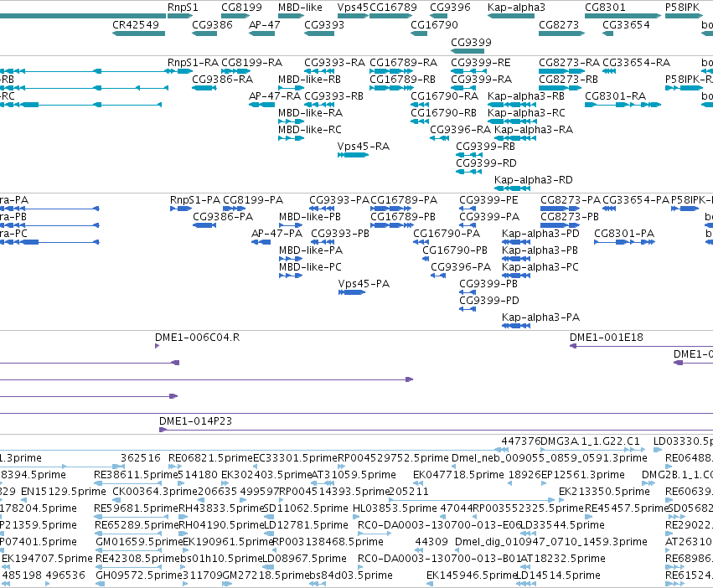Click the RnpS1 gene label

pyautogui.click(x=183, y=8)
